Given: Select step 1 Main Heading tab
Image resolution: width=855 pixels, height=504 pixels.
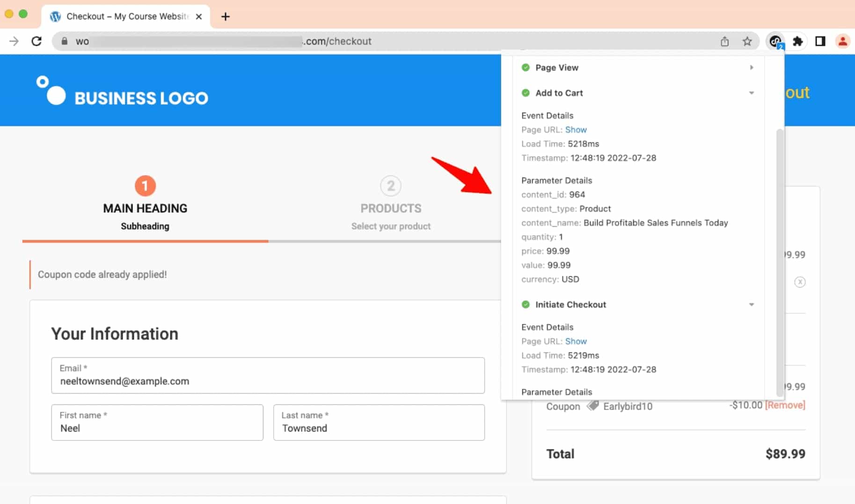Looking at the screenshot, I should coord(145,203).
